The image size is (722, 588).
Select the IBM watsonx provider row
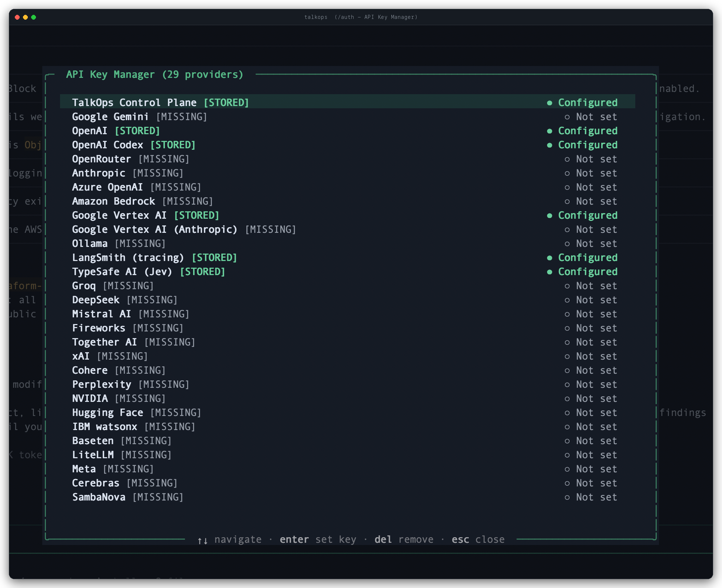click(347, 426)
